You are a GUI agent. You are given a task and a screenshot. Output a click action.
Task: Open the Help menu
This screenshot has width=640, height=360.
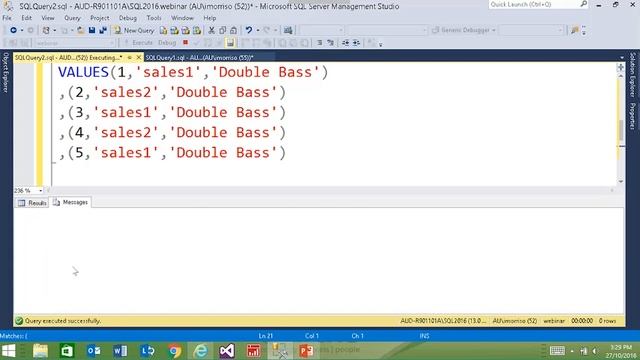(209, 18)
